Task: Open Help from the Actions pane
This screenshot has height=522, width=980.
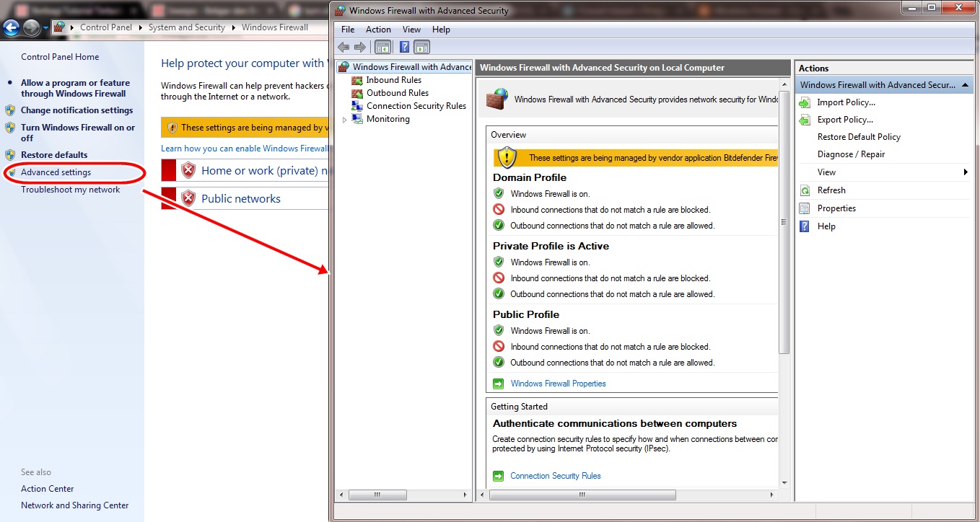Action: point(826,226)
